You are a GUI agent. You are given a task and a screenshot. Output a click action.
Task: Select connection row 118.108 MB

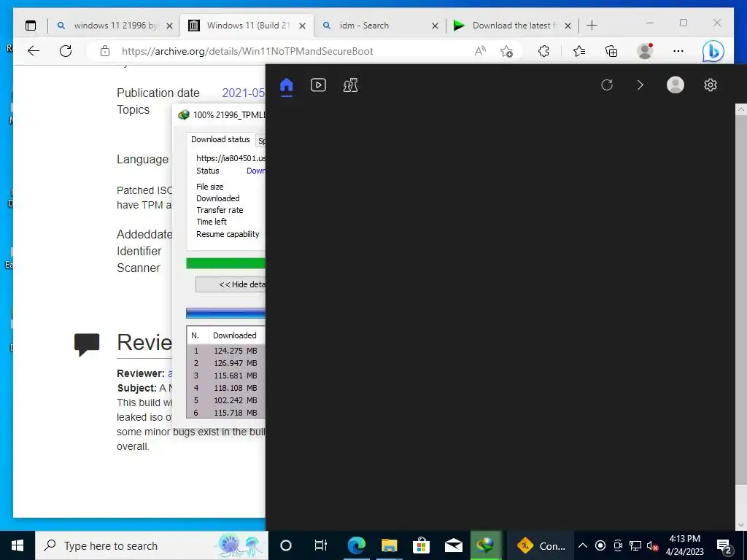point(226,388)
